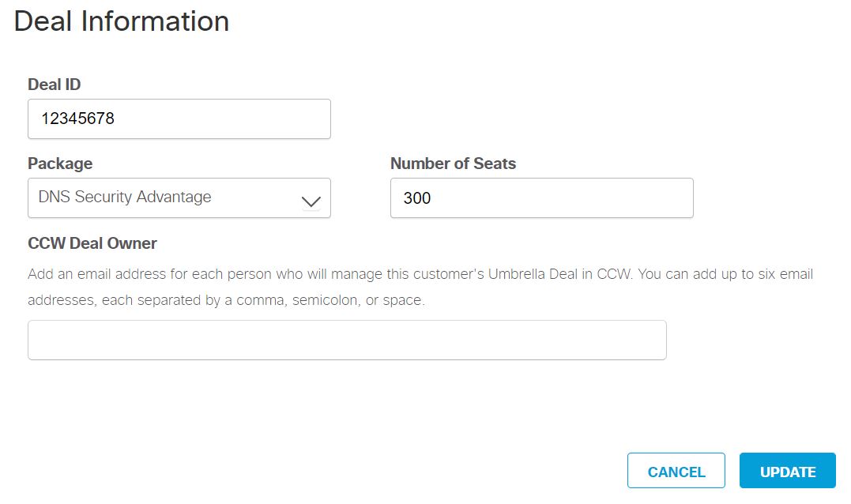Select the DNS Security Advantage text
Image resolution: width=851 pixels, height=504 pixels.
click(x=125, y=197)
